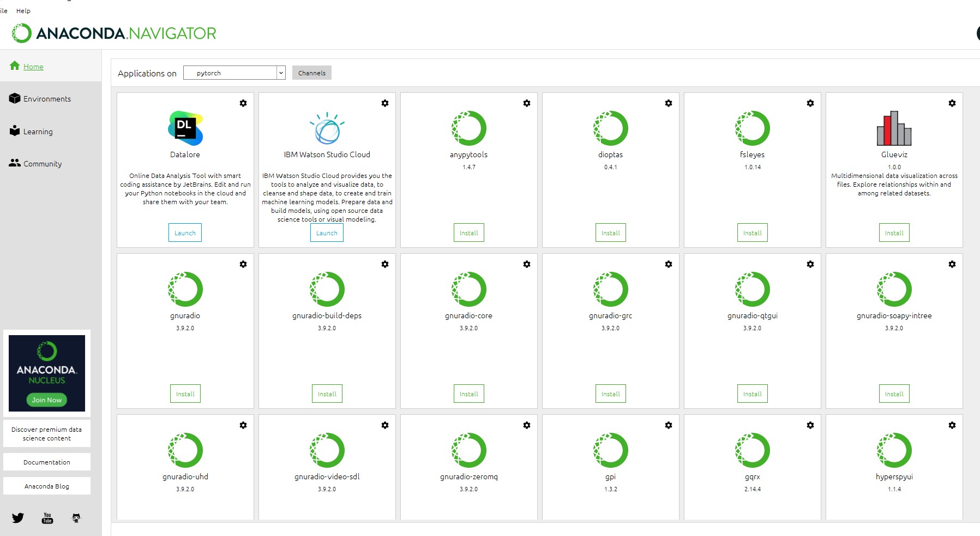
Task: Click the hyperspyui application tile name
Action: tap(894, 477)
